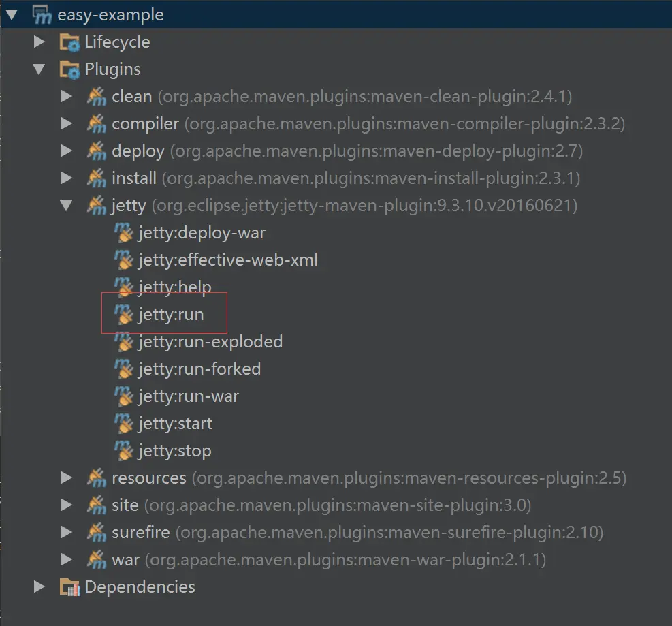Screen dimensions: 672x626
Task: Expand the clean plugin node
Action: [x=67, y=97]
